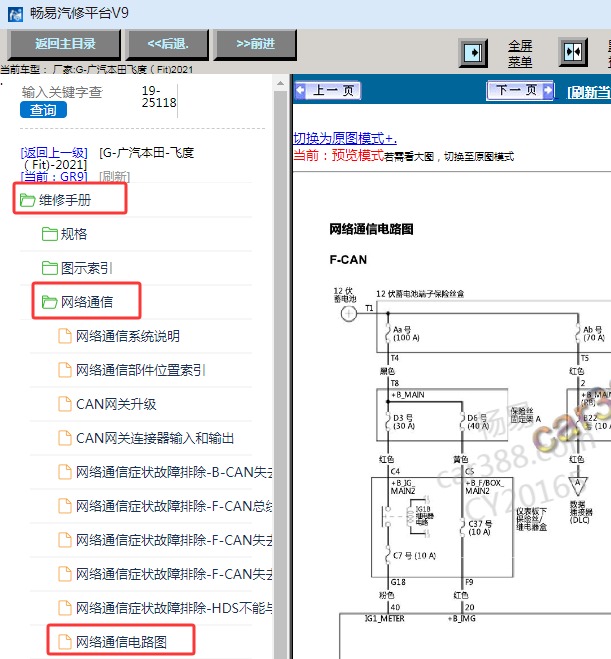611x659 pixels.
Task: Go to previous page with 上一页
Action: tap(328, 90)
